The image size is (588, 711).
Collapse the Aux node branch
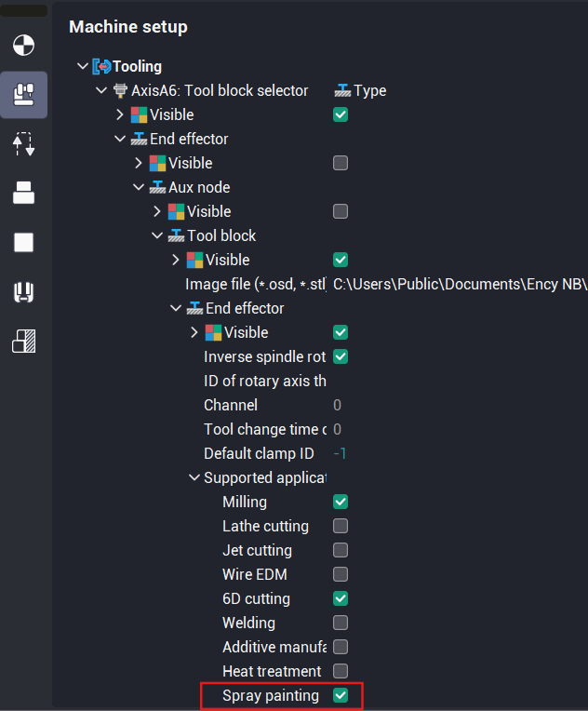139,188
